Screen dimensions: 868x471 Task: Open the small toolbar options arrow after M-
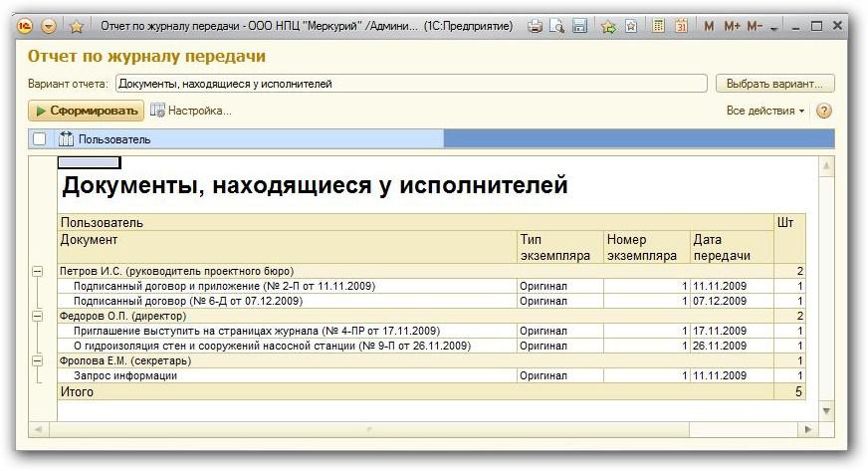pos(773,28)
